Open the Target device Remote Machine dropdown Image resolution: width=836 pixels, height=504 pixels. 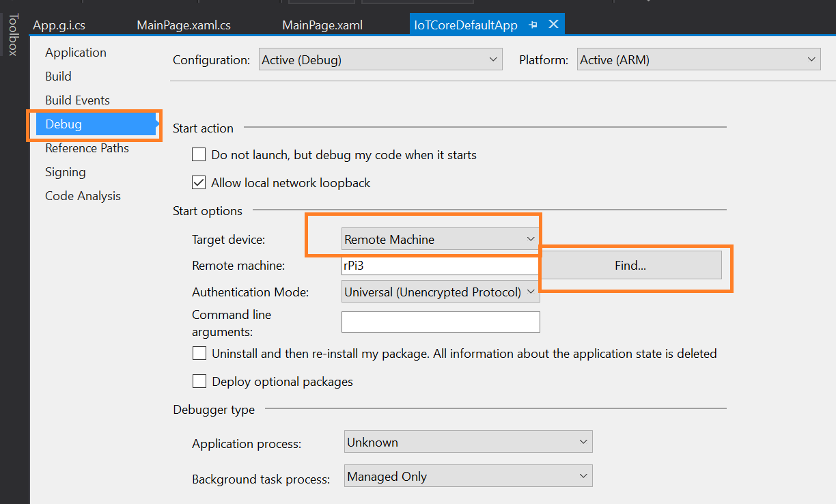[x=441, y=239]
